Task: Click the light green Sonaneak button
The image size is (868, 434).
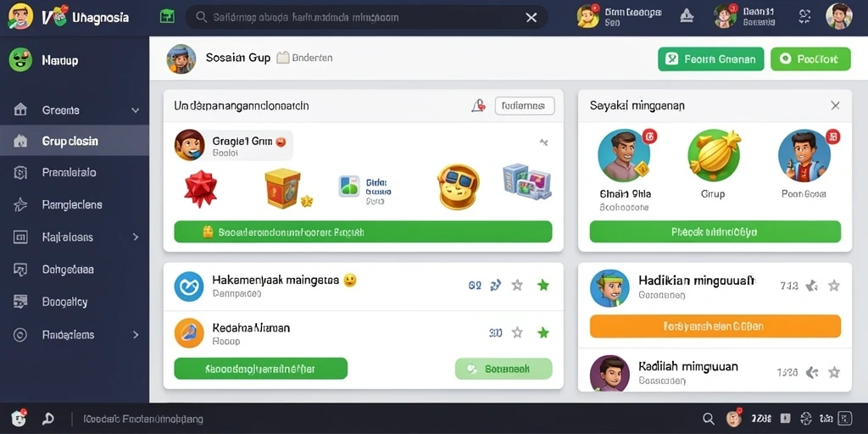Action: tap(504, 368)
